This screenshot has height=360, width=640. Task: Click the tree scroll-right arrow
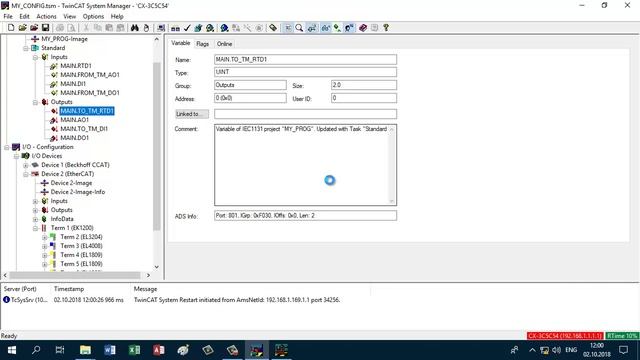coord(148,276)
